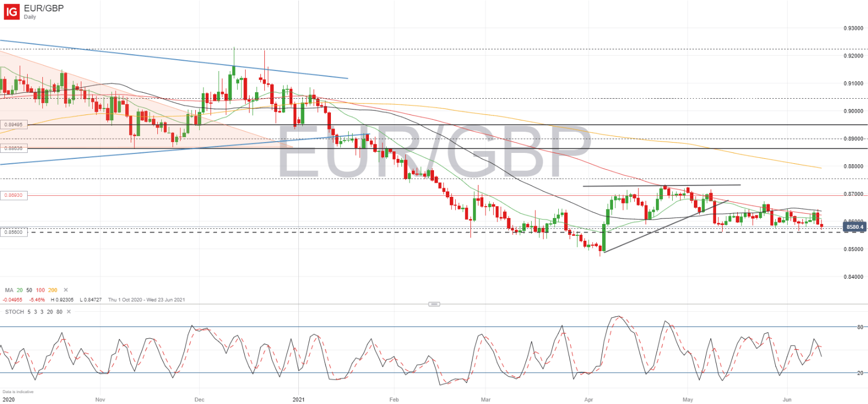Click the STOCH 5 parameter value

point(29,312)
